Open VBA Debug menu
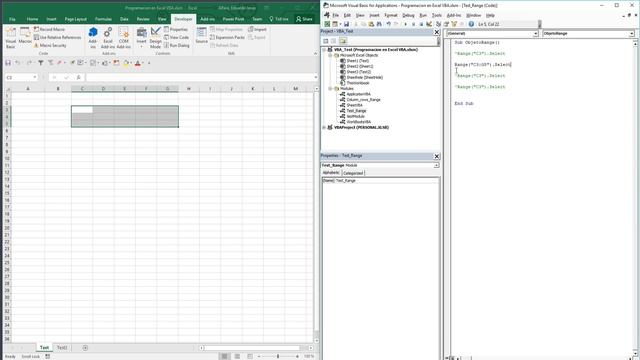This screenshot has height=360, width=640. pyautogui.click(x=408, y=15)
